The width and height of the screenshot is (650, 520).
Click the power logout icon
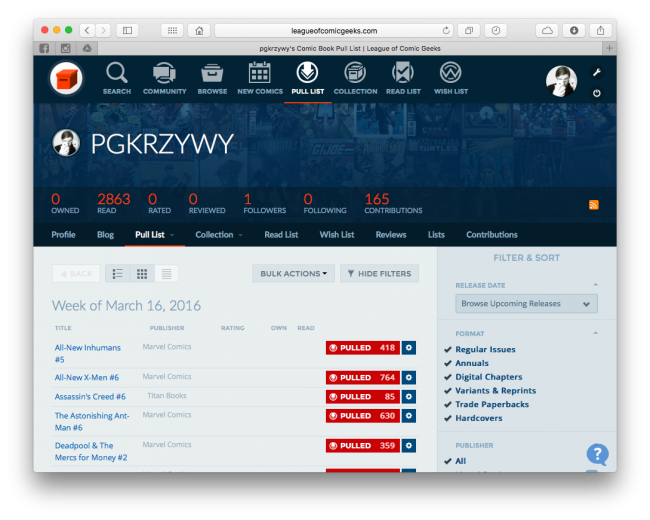597,93
